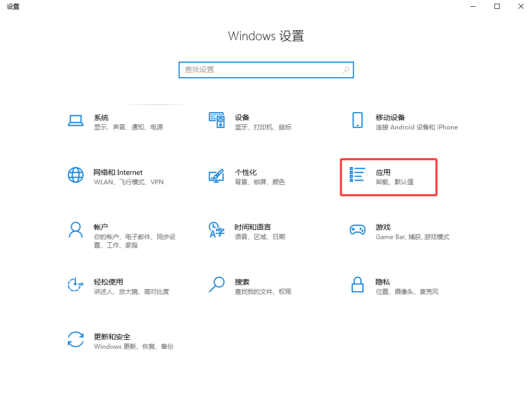532x414 pixels.
Task: Click the text 卸载、默认值
Action: tap(395, 182)
